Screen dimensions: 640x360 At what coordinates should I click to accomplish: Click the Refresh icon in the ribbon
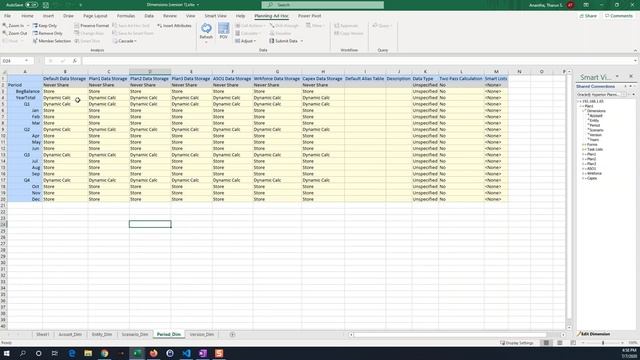pos(206,28)
